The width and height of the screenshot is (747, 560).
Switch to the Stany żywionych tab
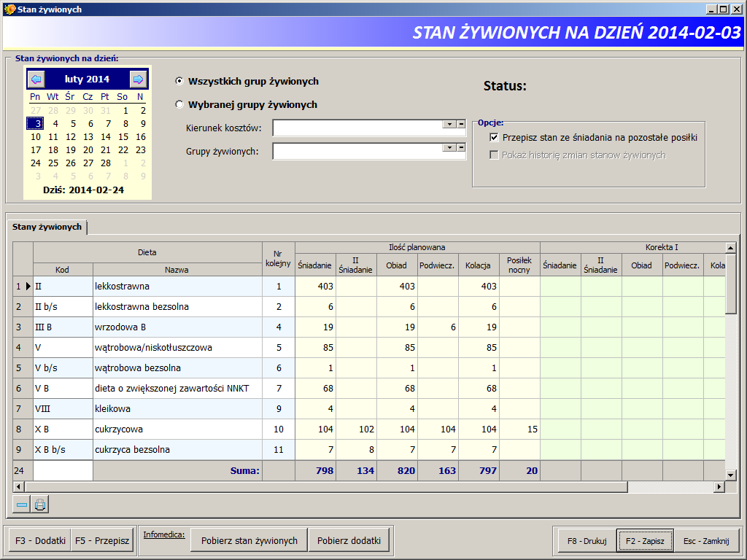pyautogui.click(x=48, y=227)
